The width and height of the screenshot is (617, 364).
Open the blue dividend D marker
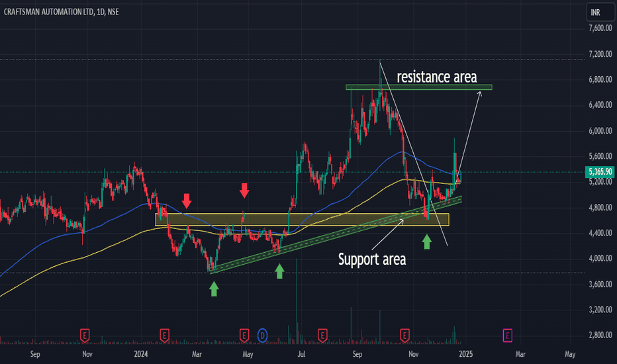262,336
